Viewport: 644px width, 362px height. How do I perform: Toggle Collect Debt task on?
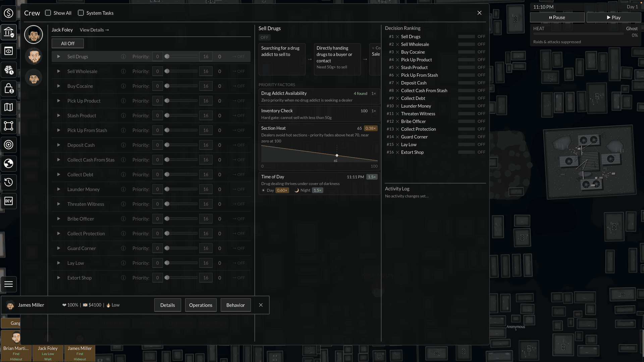point(239,175)
